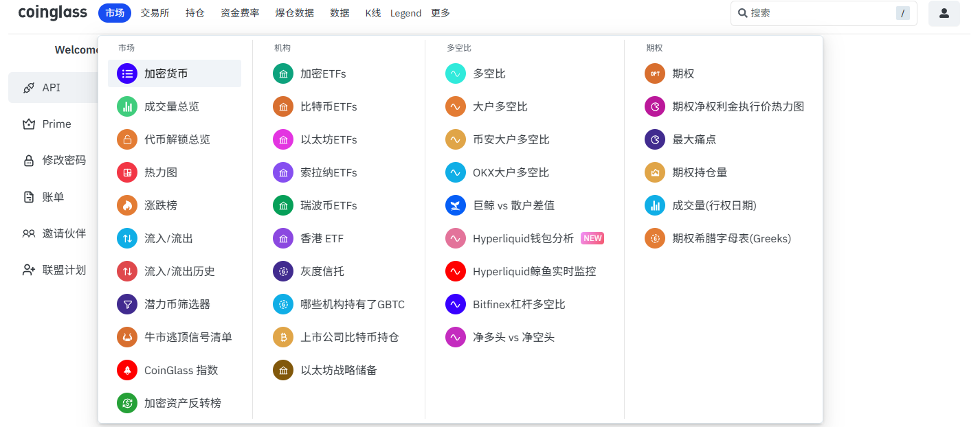Open the 数据 menu
The height and width of the screenshot is (427, 980).
tap(339, 13)
